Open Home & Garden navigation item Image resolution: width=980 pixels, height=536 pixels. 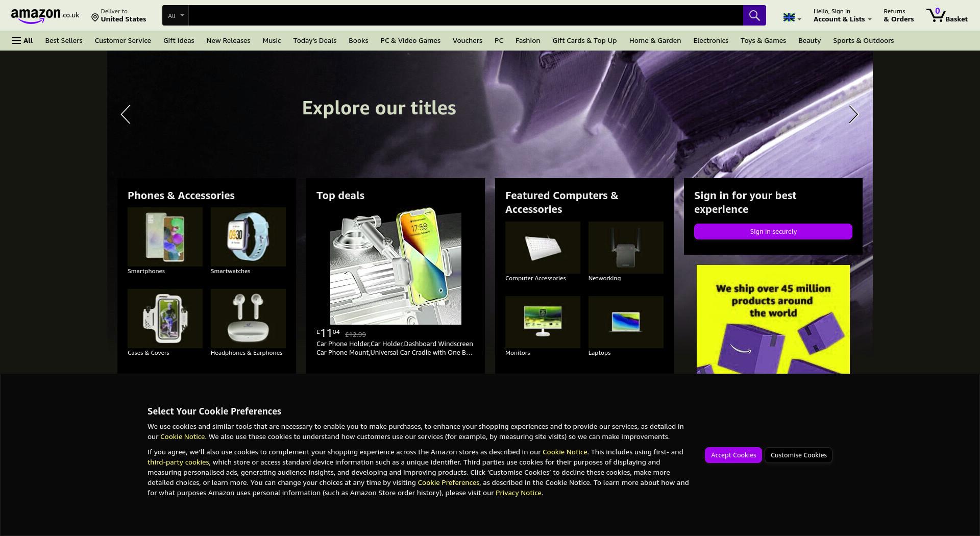coord(655,40)
